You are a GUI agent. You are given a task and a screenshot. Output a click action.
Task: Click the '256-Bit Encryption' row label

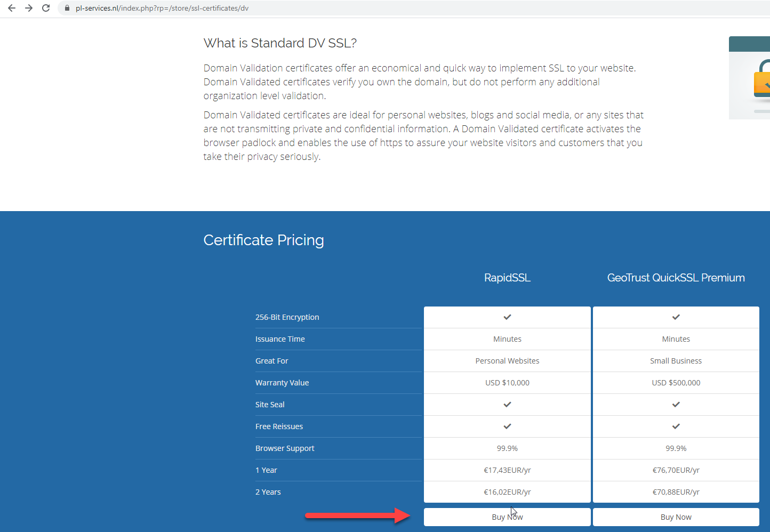[x=287, y=317]
